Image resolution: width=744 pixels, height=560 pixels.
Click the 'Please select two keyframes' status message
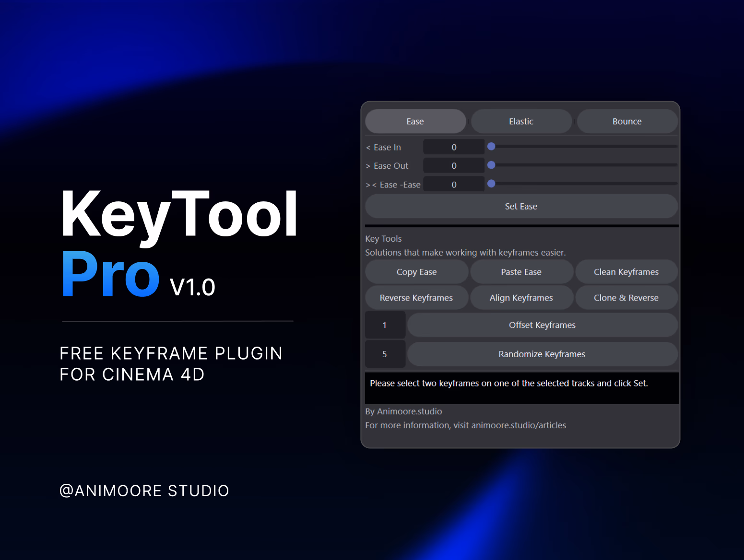509,383
